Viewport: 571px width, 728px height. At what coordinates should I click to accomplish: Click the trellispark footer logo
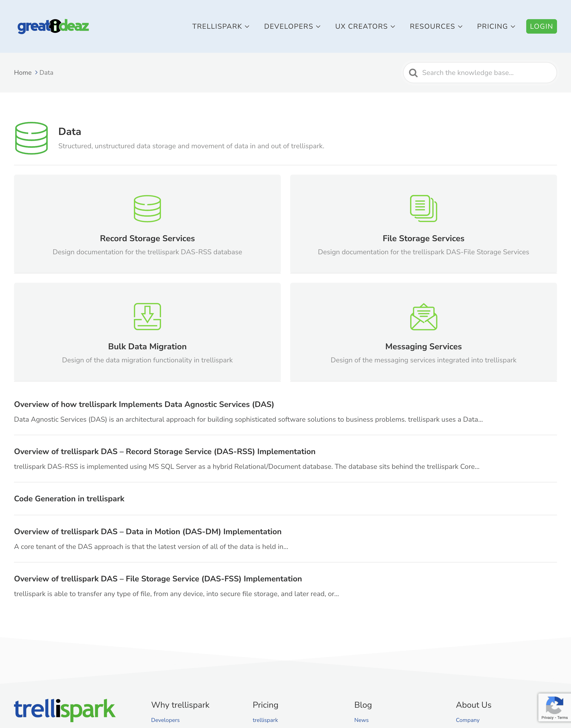pyautogui.click(x=65, y=710)
